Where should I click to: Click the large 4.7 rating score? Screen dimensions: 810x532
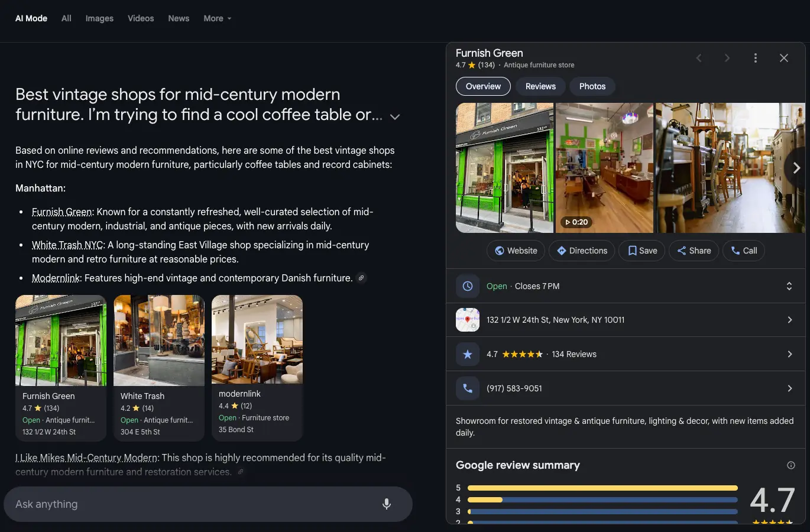[x=772, y=500]
